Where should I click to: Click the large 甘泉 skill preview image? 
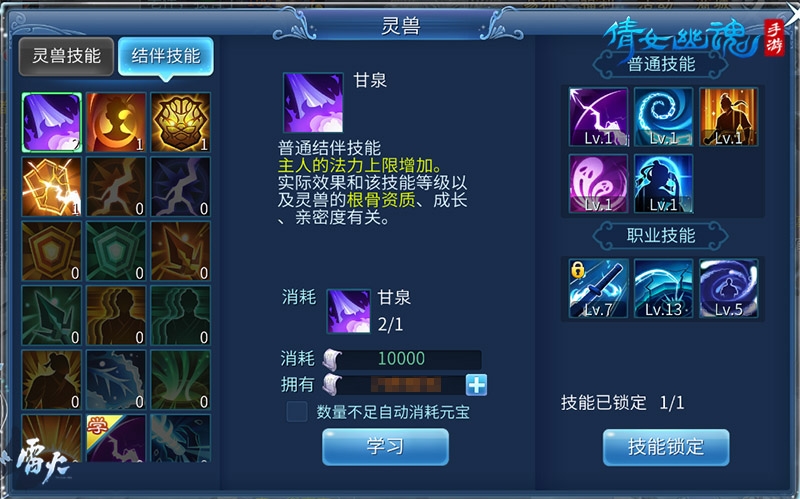(313, 103)
